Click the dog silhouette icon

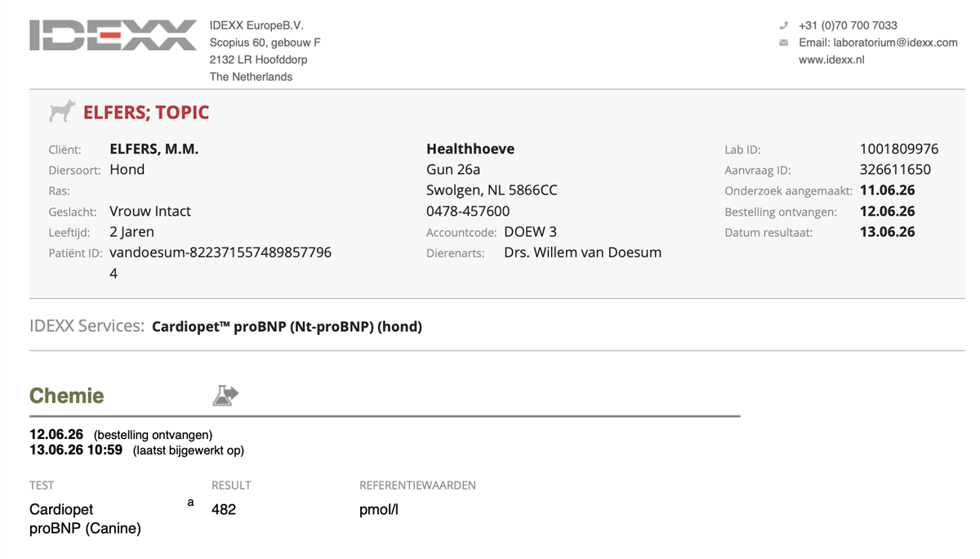coord(62,111)
